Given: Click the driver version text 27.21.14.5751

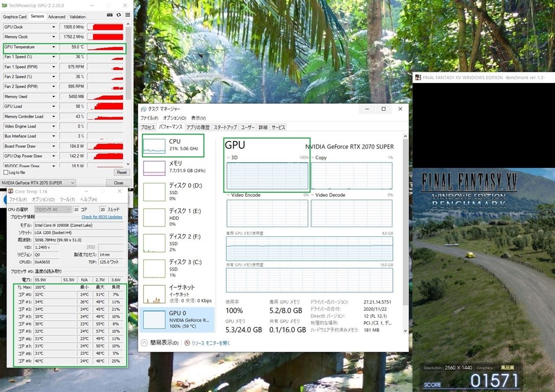Looking at the screenshot, I should pos(377,302).
